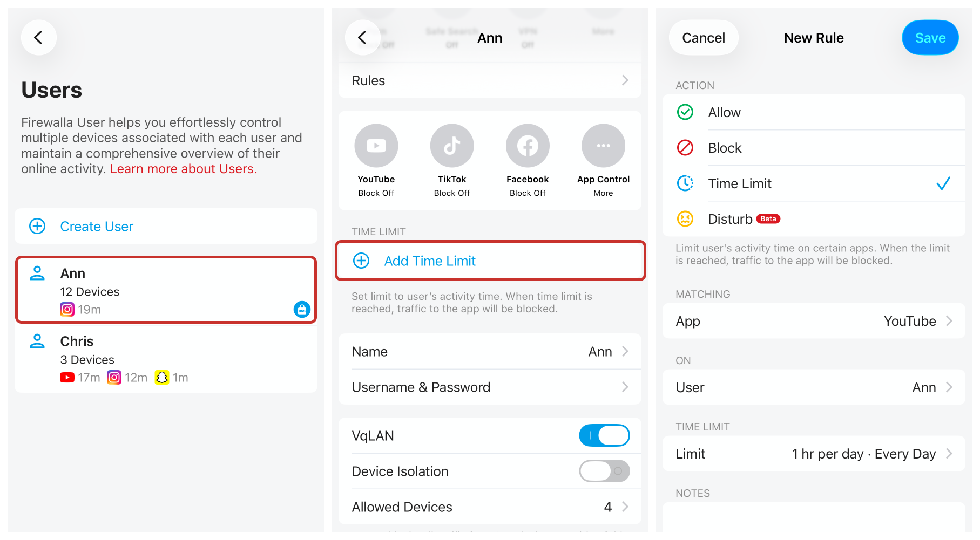Tap the Add Time Limit row

coord(490,261)
